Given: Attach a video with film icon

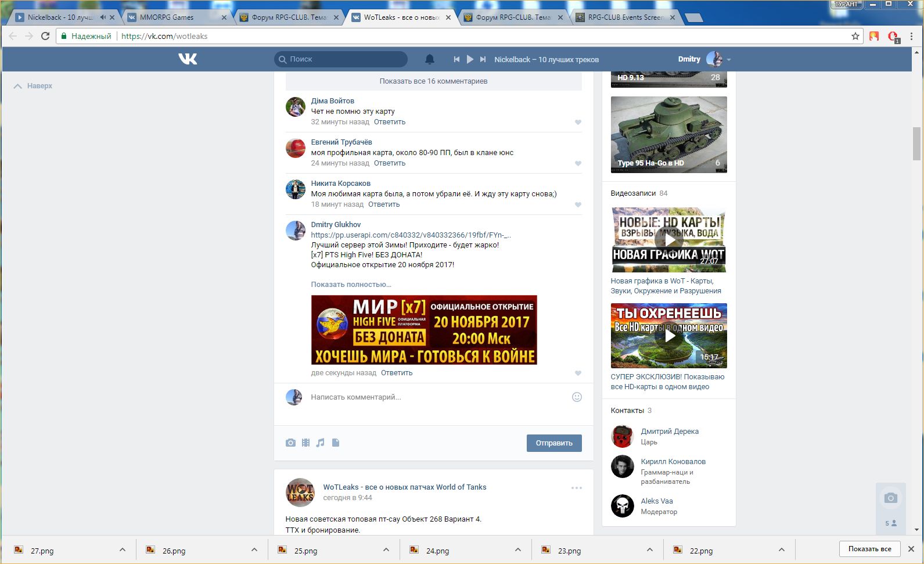Looking at the screenshot, I should pos(305,443).
